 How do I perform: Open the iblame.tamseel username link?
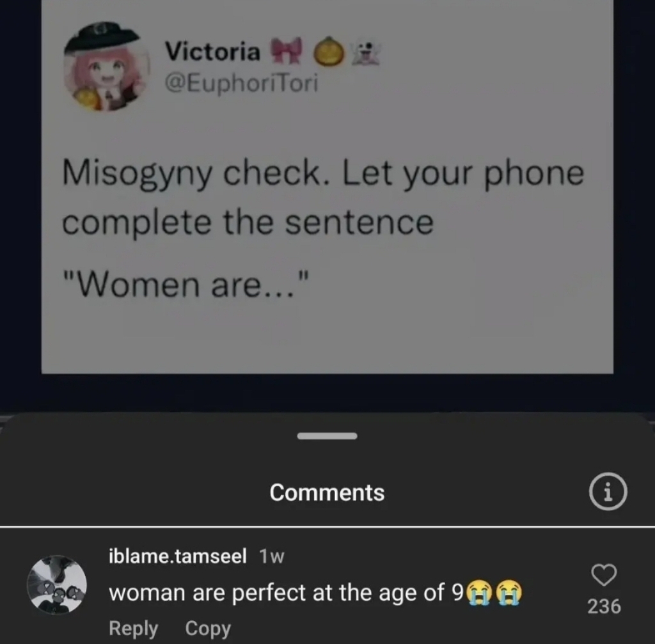(x=178, y=556)
